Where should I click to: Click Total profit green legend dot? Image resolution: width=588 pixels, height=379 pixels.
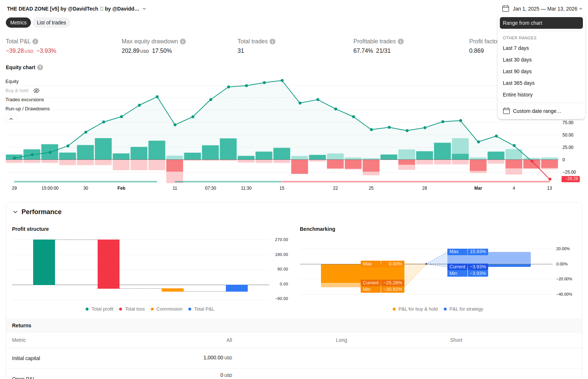[87, 309]
